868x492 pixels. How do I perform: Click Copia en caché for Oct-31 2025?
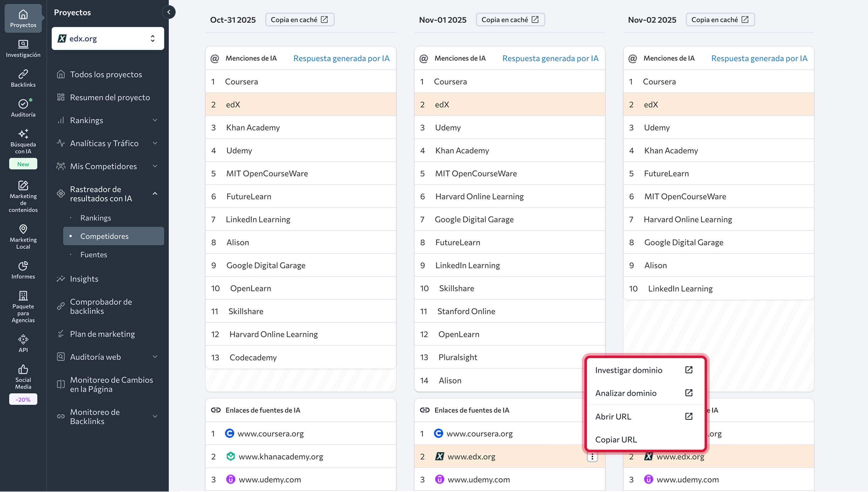[x=300, y=20]
